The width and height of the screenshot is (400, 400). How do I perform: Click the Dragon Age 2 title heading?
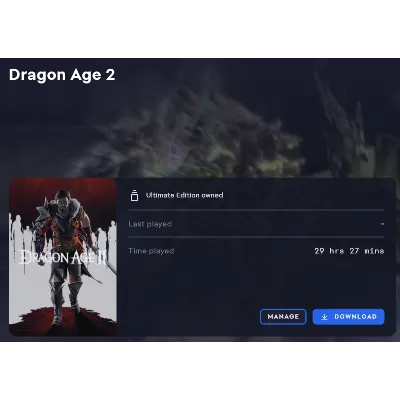coord(62,75)
